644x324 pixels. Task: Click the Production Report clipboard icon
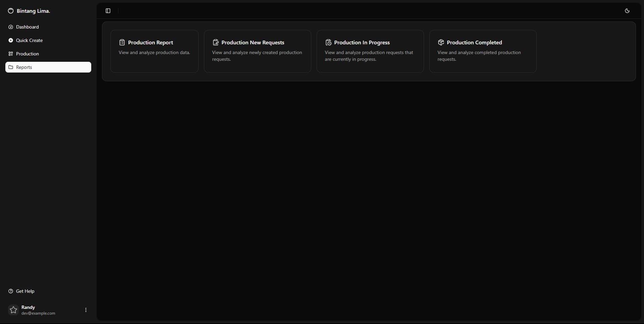click(122, 42)
